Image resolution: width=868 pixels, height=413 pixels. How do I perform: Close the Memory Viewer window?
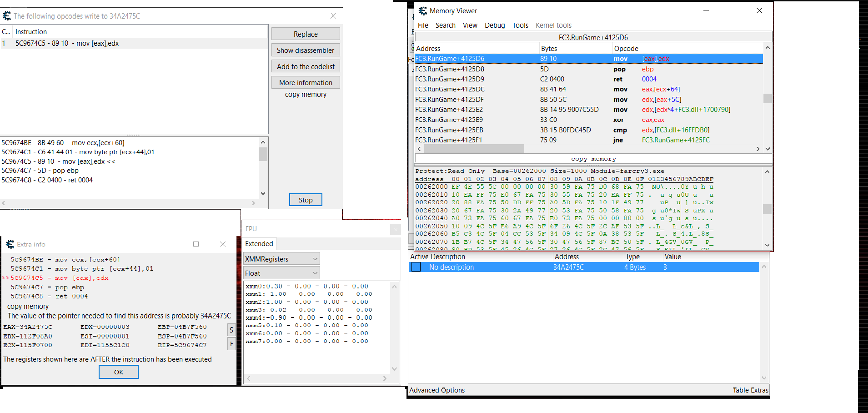click(x=759, y=11)
